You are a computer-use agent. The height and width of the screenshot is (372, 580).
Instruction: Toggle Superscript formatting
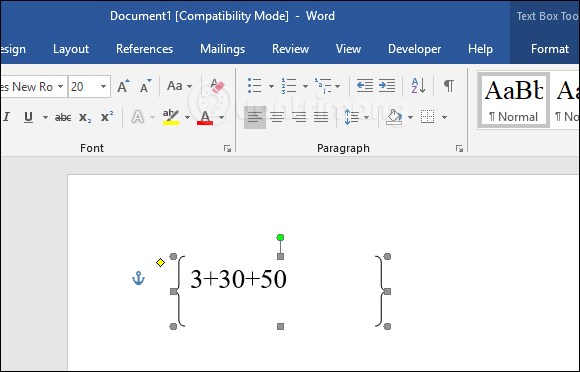(107, 117)
